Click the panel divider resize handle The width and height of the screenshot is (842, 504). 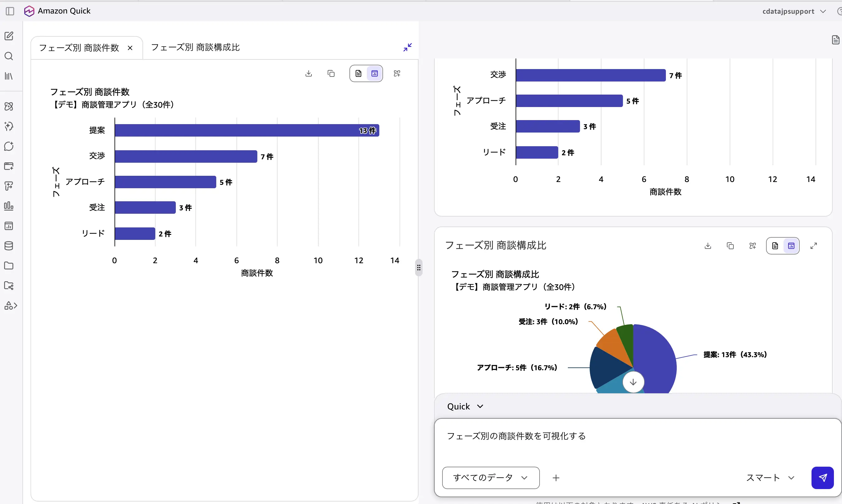(419, 268)
